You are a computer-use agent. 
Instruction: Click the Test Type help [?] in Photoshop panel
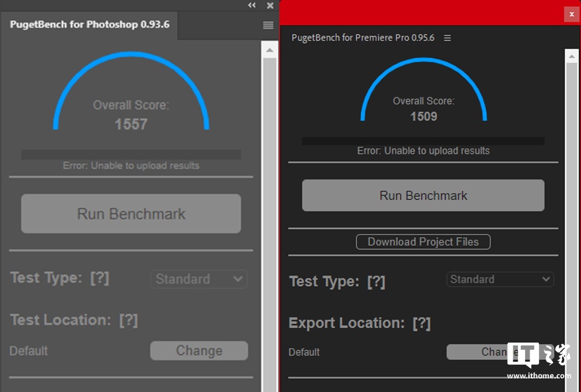(x=100, y=278)
